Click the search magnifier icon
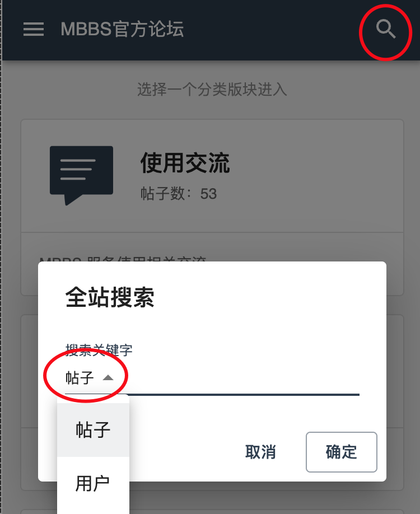Screen dimensions: 420x514 386,29
